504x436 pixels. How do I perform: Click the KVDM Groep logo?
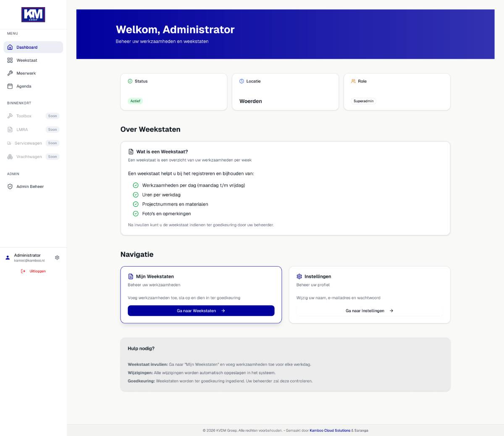tap(33, 15)
